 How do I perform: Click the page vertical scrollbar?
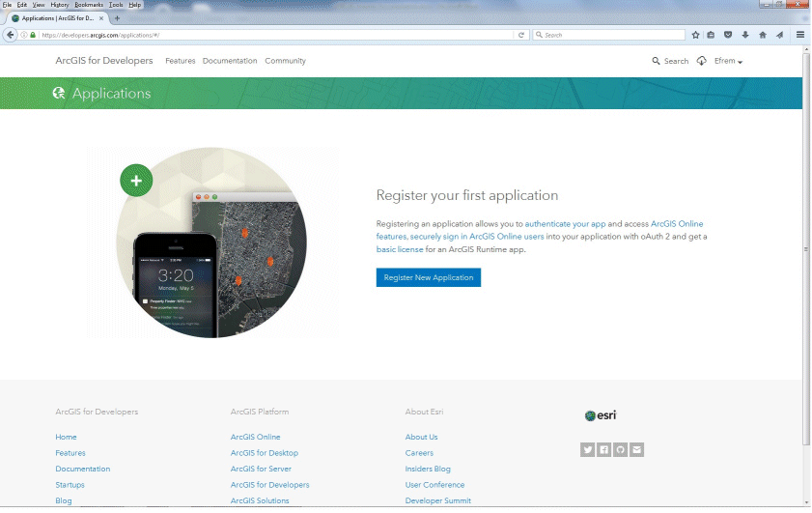coord(806,248)
